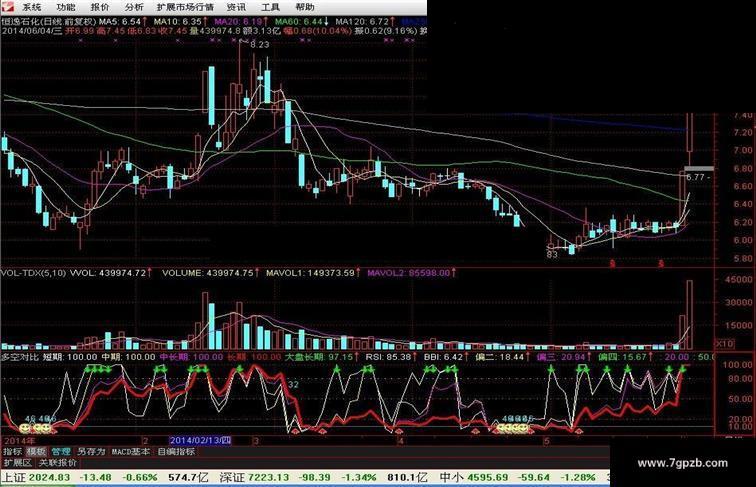Click the gray price cursor tag on axis
This screenshot has height=487, width=756.
pos(699,168)
